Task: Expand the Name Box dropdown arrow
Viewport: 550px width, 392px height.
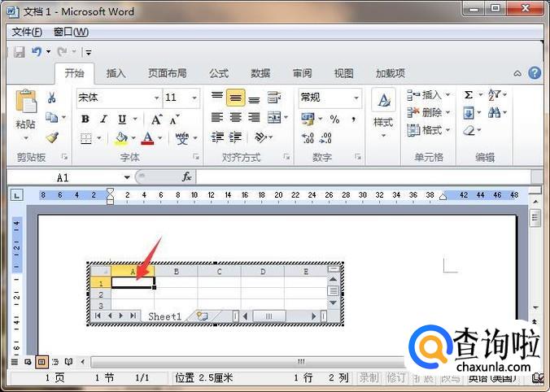Action: (127, 178)
